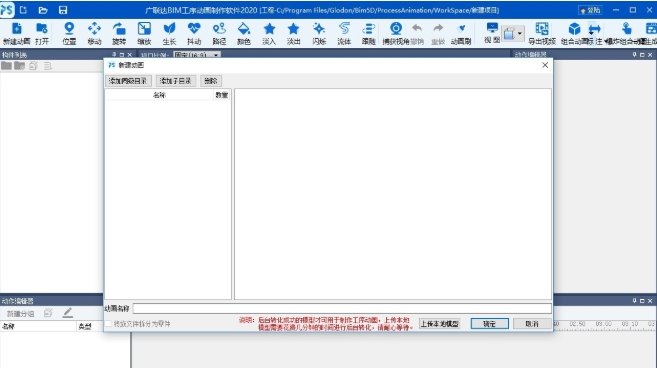This screenshot has width=657, height=368.
Task: Click 添加同级目录 add sibling directory button
Action: click(x=128, y=81)
